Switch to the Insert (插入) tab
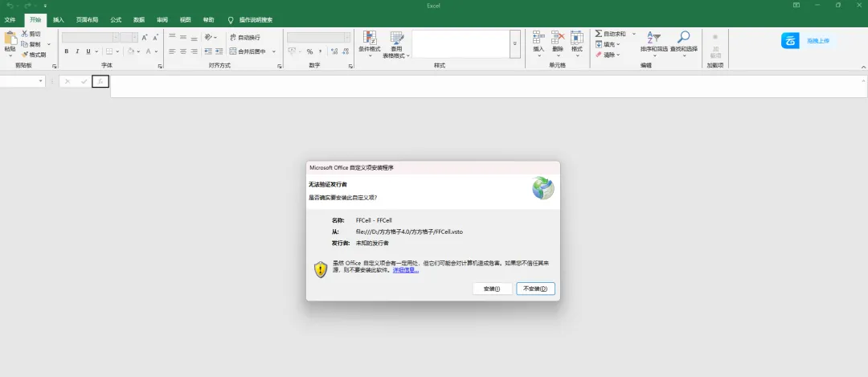 point(59,20)
